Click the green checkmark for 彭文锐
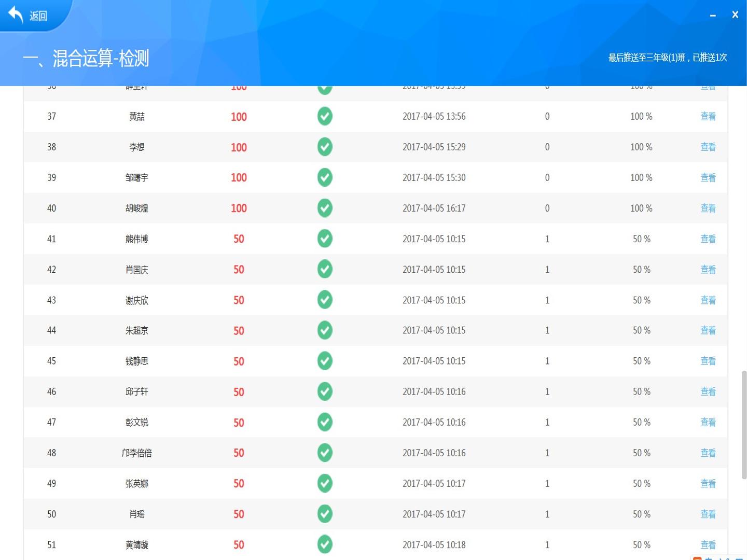This screenshot has width=747, height=560. pyautogui.click(x=325, y=422)
